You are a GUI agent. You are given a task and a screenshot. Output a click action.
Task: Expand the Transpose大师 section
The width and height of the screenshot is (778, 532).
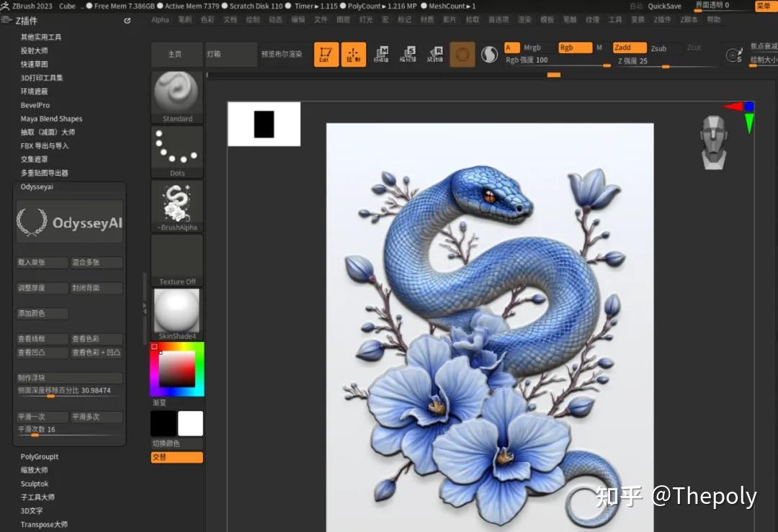point(44,525)
